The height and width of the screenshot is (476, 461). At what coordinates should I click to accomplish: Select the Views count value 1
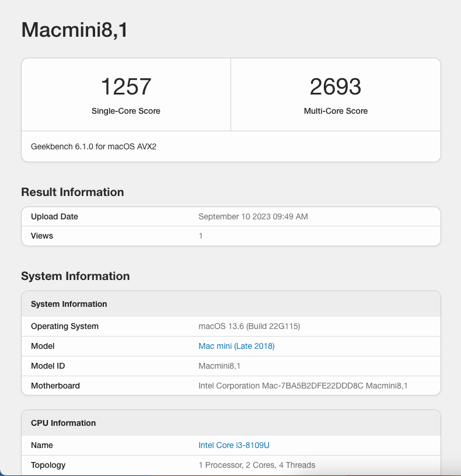coord(200,236)
